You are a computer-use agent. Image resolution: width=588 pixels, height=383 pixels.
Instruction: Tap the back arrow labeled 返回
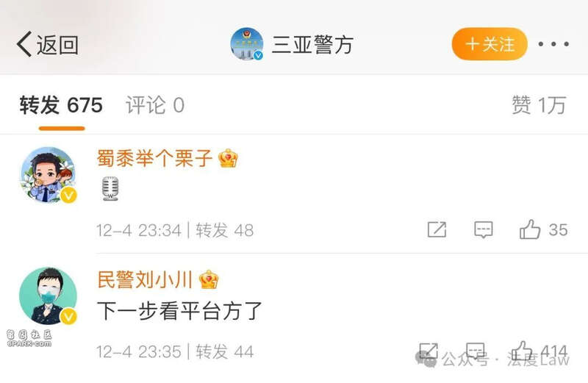pyautogui.click(x=47, y=45)
